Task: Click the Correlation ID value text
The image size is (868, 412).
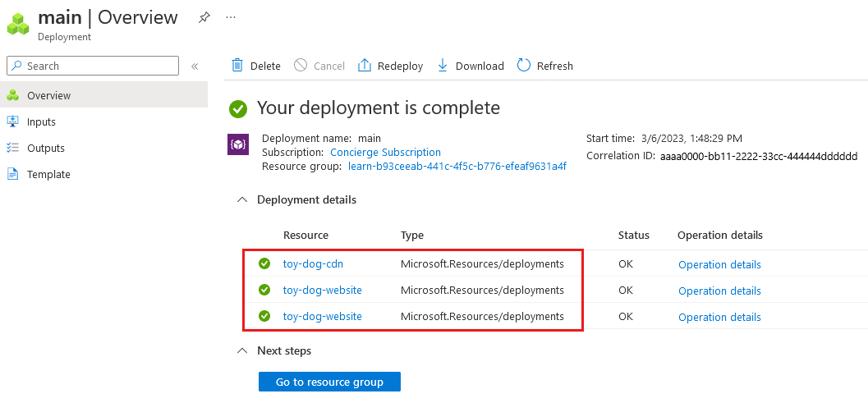Action: (759, 156)
